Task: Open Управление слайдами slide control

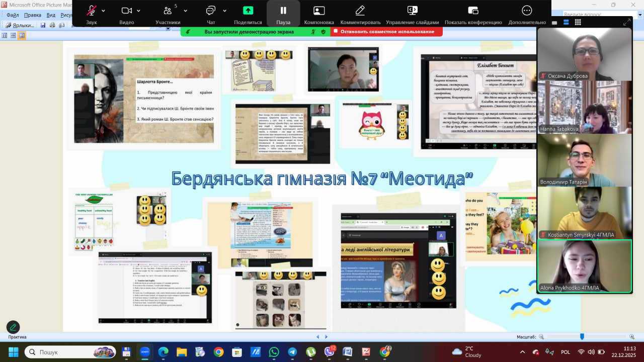Action: tap(412, 11)
